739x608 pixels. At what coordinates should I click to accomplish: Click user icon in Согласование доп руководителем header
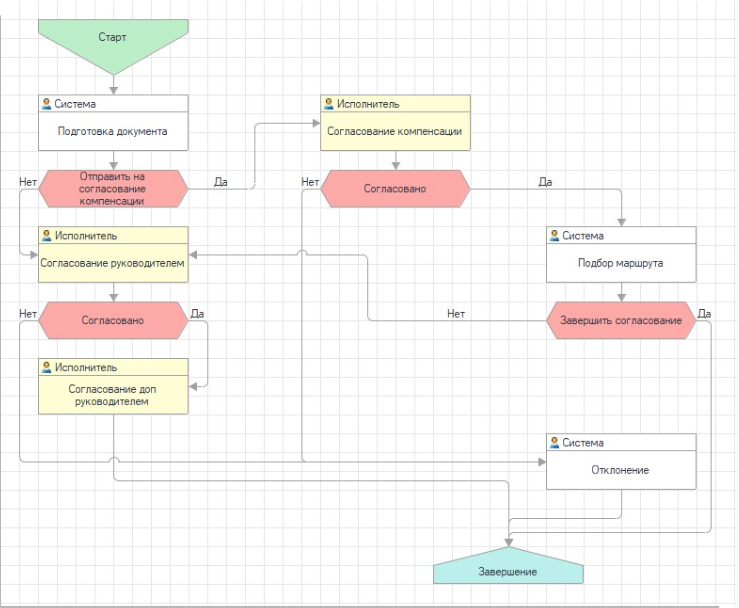(46, 367)
